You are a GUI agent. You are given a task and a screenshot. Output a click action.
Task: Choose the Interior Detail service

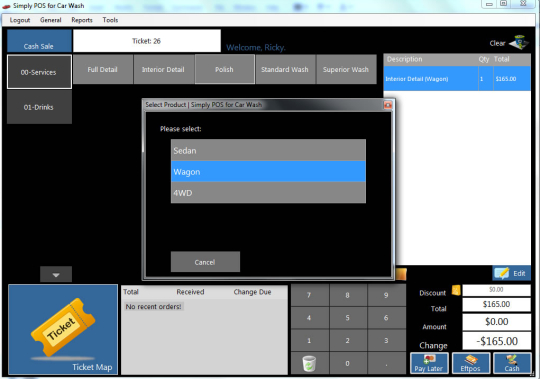pyautogui.click(x=164, y=69)
